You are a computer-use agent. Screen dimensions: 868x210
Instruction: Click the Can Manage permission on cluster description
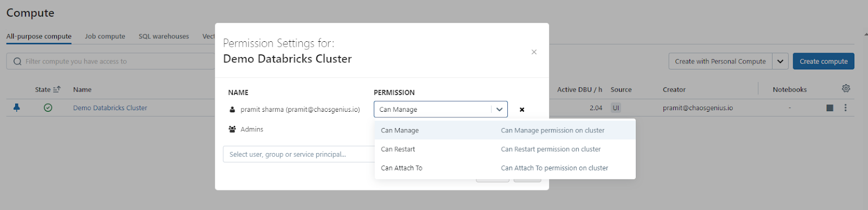point(552,130)
